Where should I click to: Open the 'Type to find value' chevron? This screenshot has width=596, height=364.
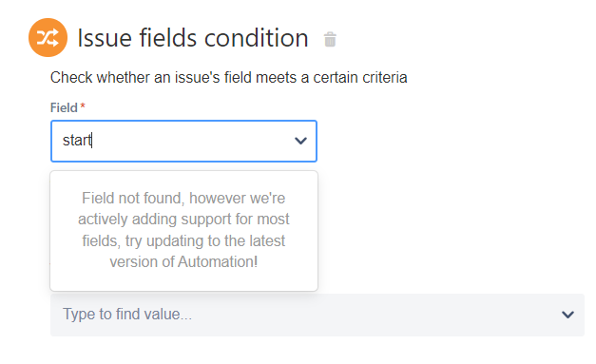coord(567,315)
